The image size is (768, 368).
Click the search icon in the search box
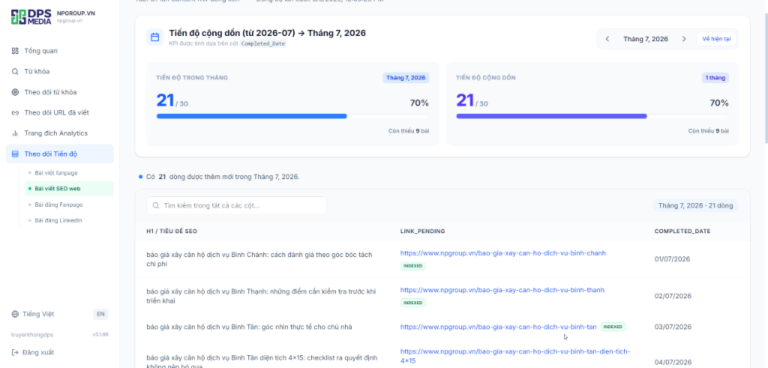pos(156,206)
